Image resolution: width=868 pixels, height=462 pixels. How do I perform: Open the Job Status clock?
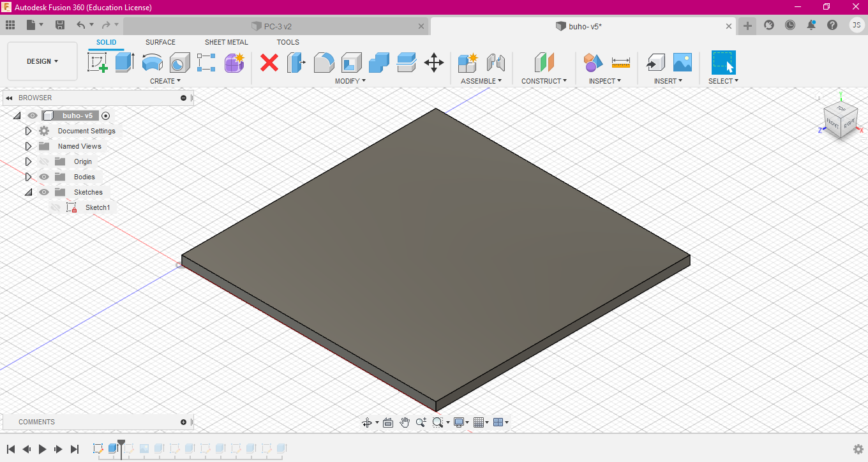point(790,25)
